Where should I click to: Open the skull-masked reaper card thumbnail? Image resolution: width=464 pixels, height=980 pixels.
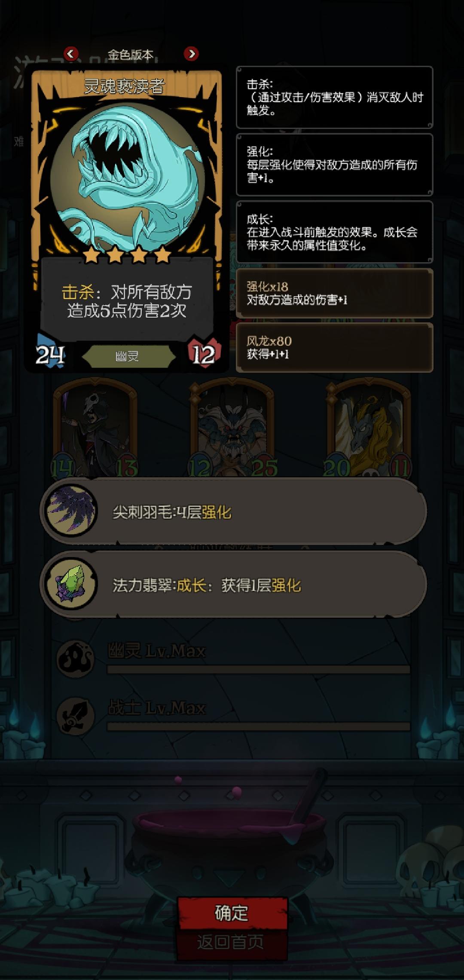(x=95, y=429)
